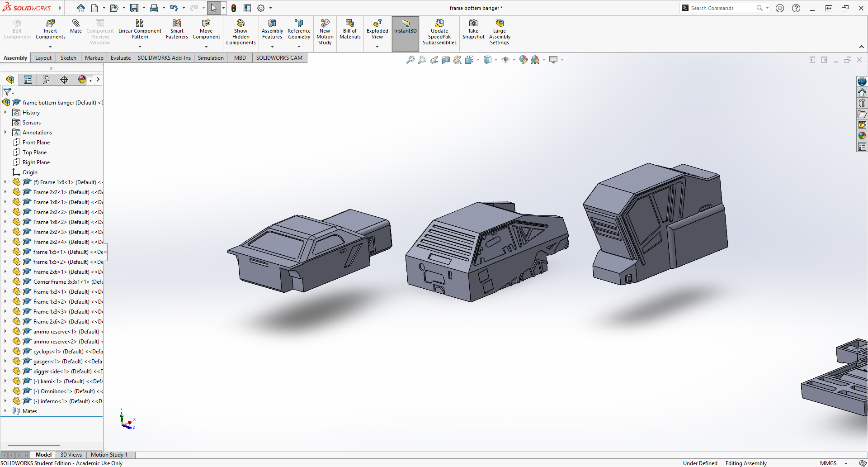Open the Smart Fasteners tool
868x467 pixels.
pyautogui.click(x=177, y=24)
